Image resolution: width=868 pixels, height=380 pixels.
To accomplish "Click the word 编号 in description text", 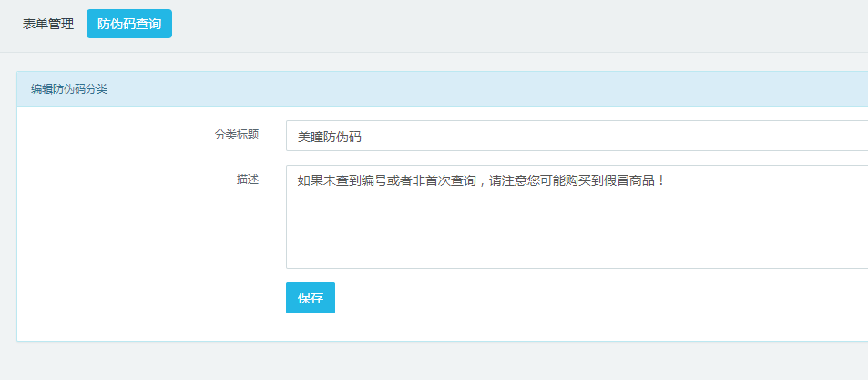I will coord(374,180).
